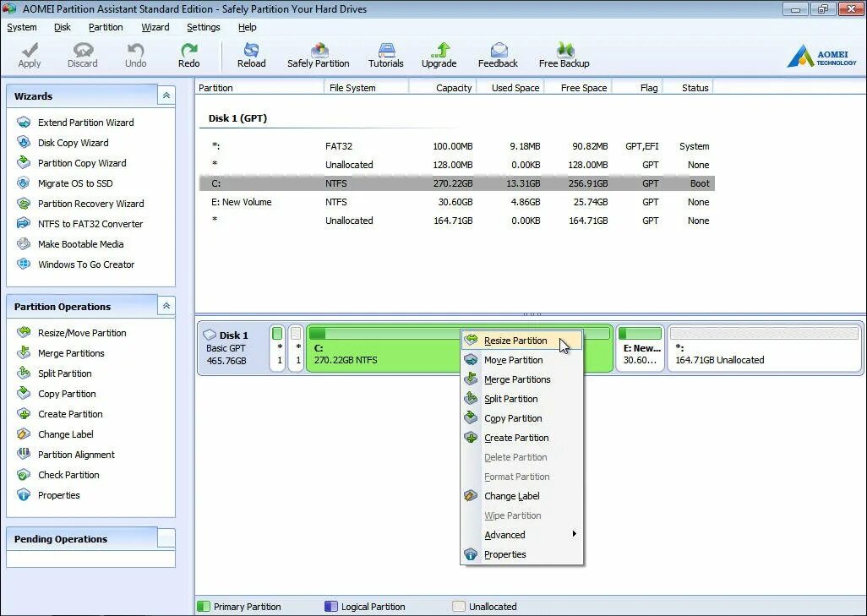Screen dimensions: 867x616
Task: Sort by Used Space column header
Action: (x=510, y=87)
